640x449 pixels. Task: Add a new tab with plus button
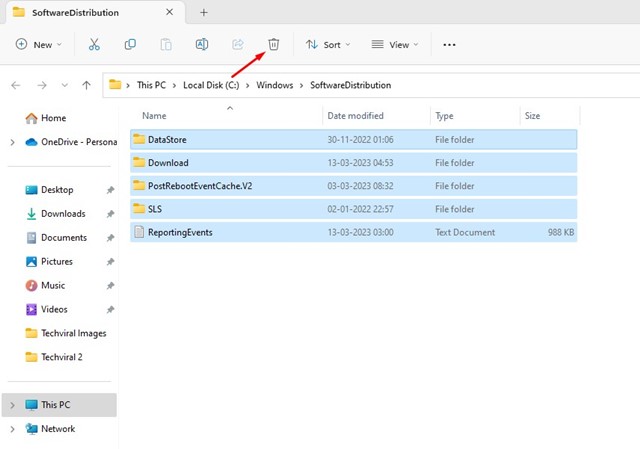coord(204,13)
